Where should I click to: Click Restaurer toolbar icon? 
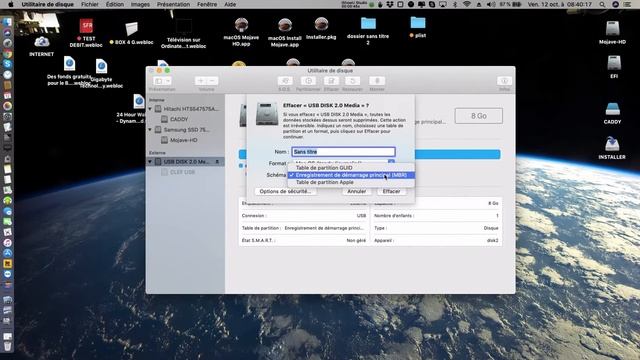coord(352,81)
